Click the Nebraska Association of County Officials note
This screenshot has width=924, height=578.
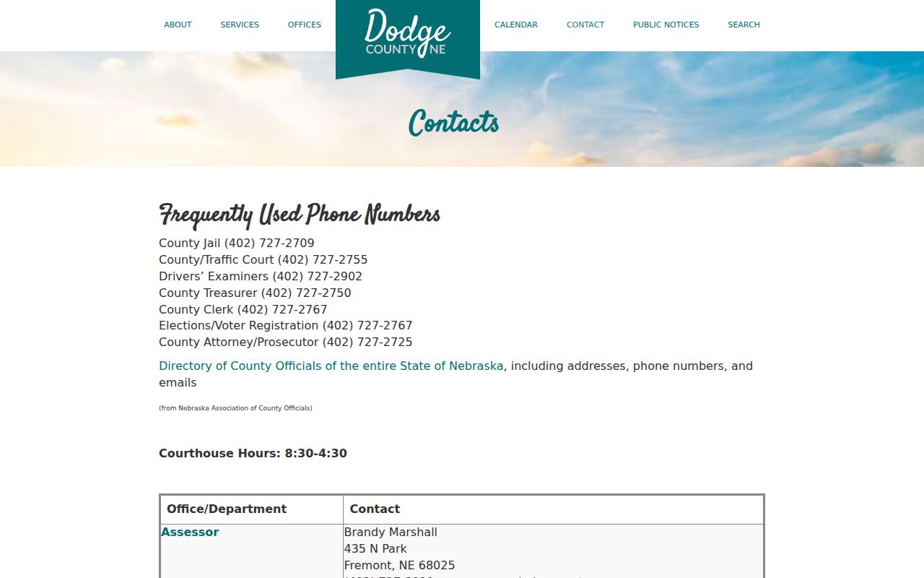235,408
